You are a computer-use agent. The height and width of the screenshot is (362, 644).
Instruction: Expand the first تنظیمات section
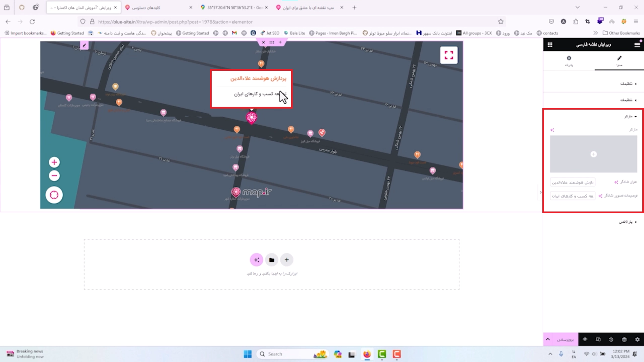click(594, 83)
